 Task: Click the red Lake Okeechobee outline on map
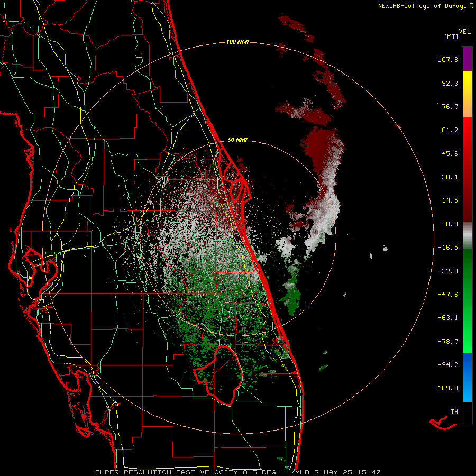click(x=218, y=375)
